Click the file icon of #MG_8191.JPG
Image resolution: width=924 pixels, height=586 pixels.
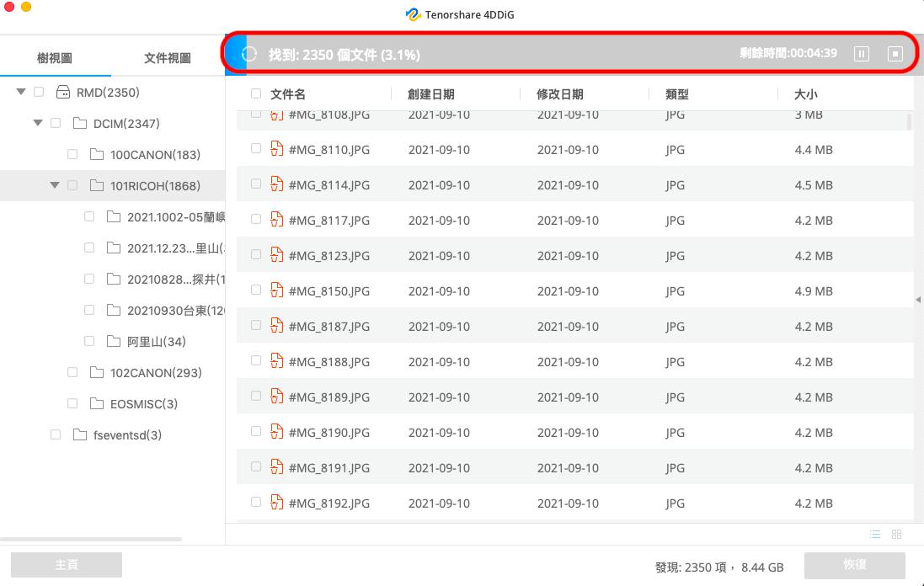276,466
